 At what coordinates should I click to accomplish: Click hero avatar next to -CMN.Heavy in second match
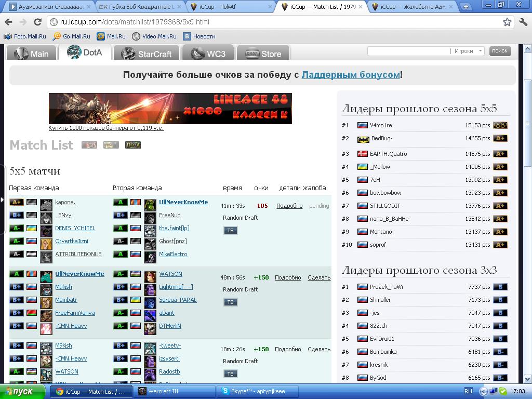46,328
